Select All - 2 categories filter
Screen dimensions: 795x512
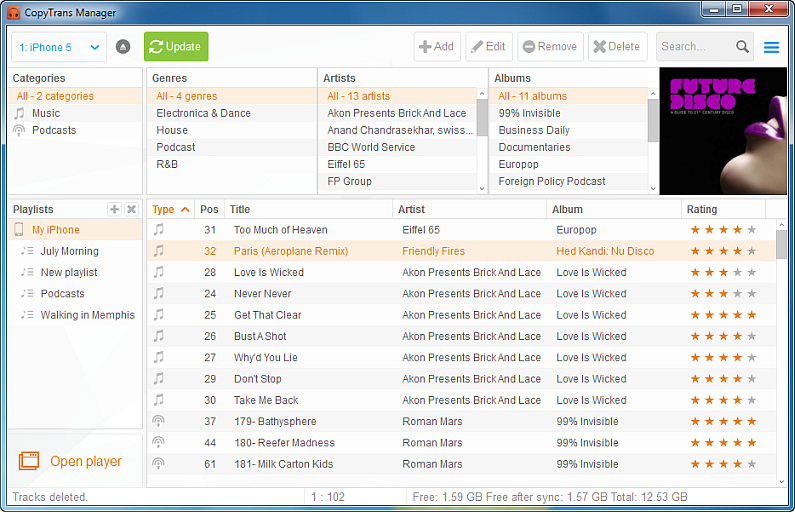[x=75, y=96]
